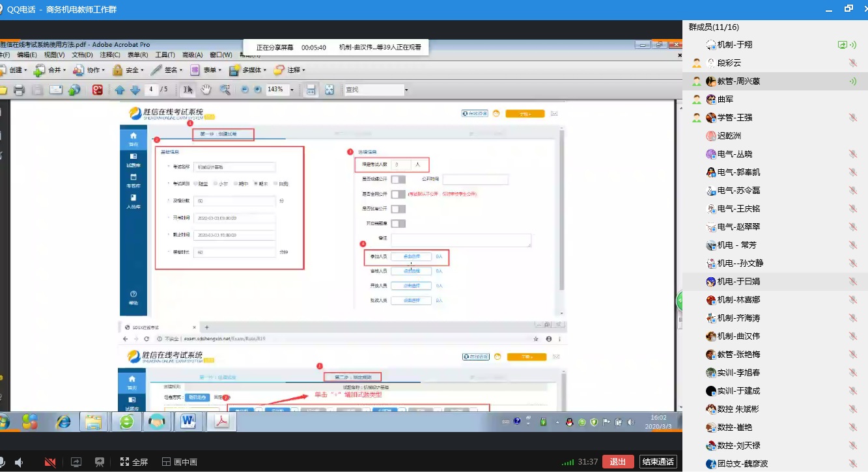The width and height of the screenshot is (868, 473).
Task: Select the 期末 exam type radio button
Action: tap(256, 183)
